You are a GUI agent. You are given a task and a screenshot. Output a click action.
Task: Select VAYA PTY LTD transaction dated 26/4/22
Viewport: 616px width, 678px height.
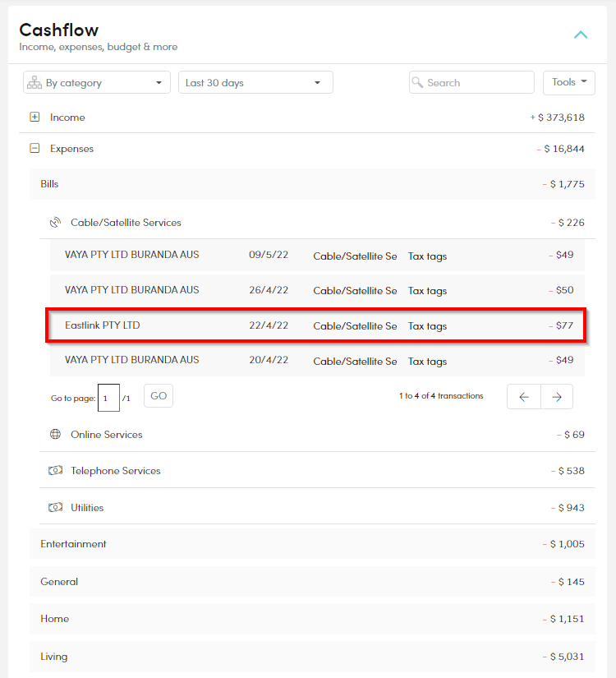[317, 290]
